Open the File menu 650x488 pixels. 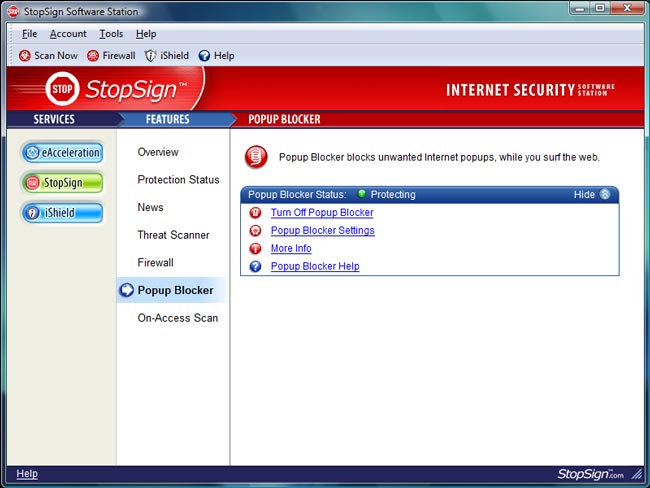[29, 34]
